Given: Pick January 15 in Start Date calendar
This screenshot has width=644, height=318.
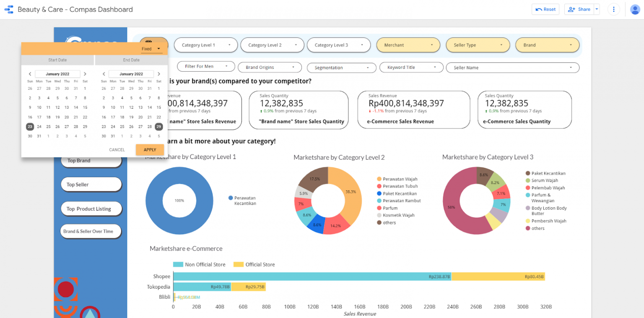Looking at the screenshot, I should point(85,107).
